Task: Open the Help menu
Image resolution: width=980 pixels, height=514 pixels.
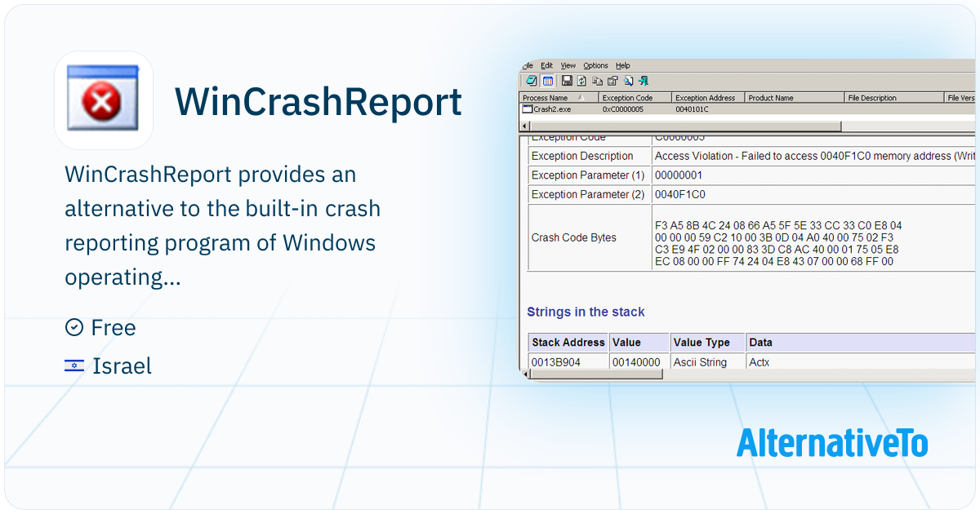Action: 623,65
